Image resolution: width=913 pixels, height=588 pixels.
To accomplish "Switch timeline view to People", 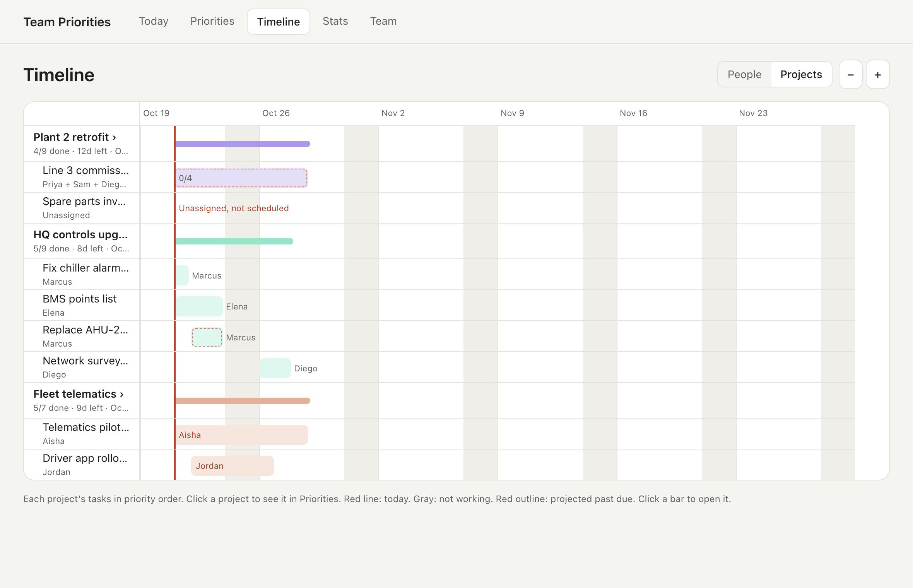I will click(744, 74).
